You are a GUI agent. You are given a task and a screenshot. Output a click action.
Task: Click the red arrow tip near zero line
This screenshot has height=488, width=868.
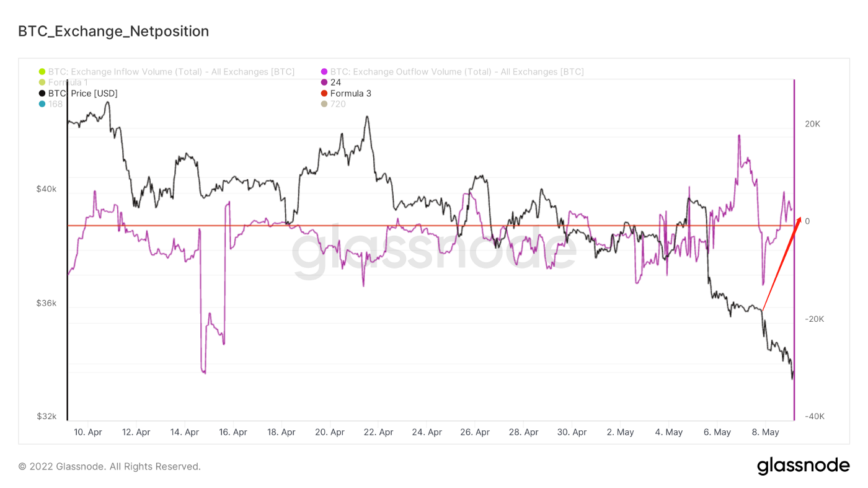[800, 218]
